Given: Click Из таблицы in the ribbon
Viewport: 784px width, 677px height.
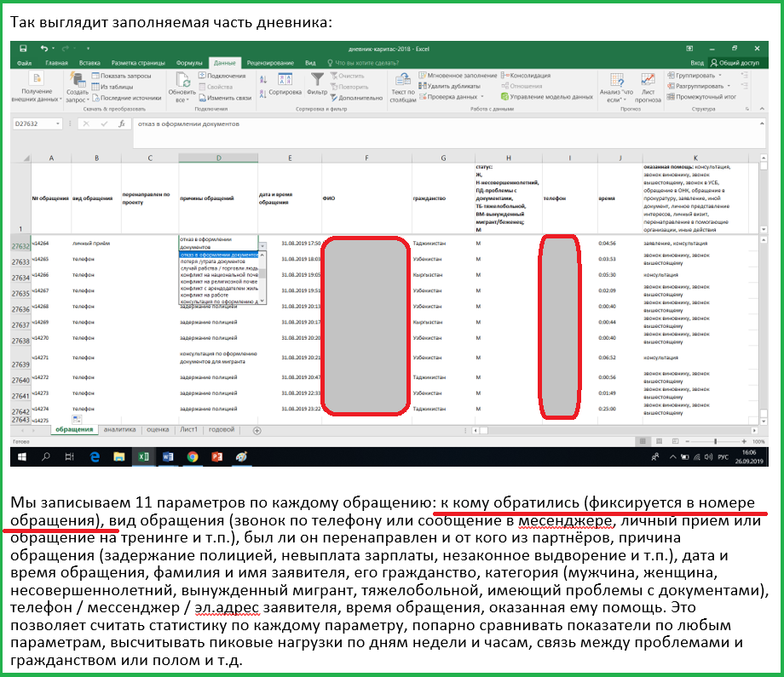Looking at the screenshot, I should pos(112,87).
